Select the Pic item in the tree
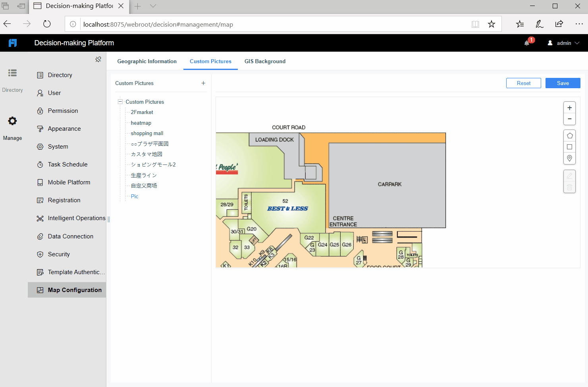This screenshot has width=588, height=387. [135, 196]
